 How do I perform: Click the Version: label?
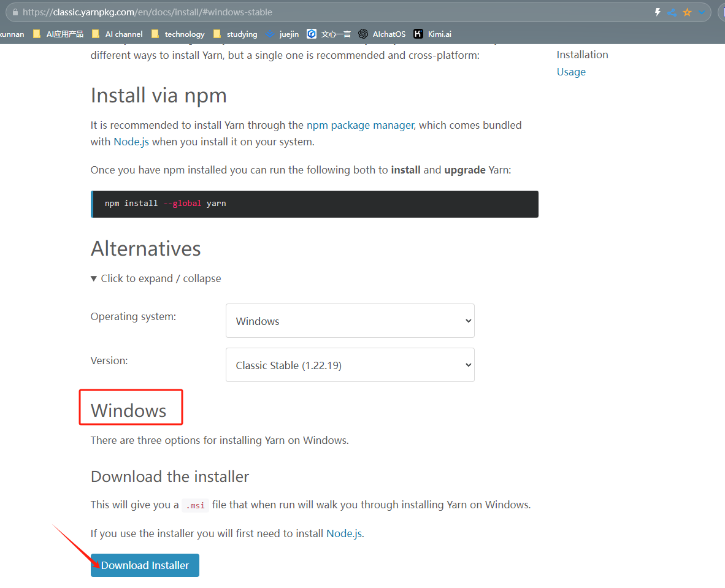click(x=109, y=361)
